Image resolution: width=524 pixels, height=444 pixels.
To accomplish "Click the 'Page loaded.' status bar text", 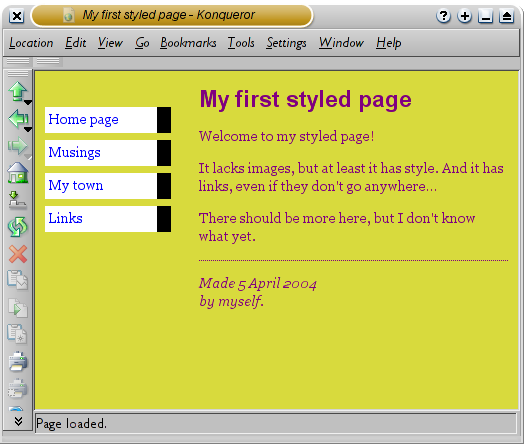I will coord(71,424).
